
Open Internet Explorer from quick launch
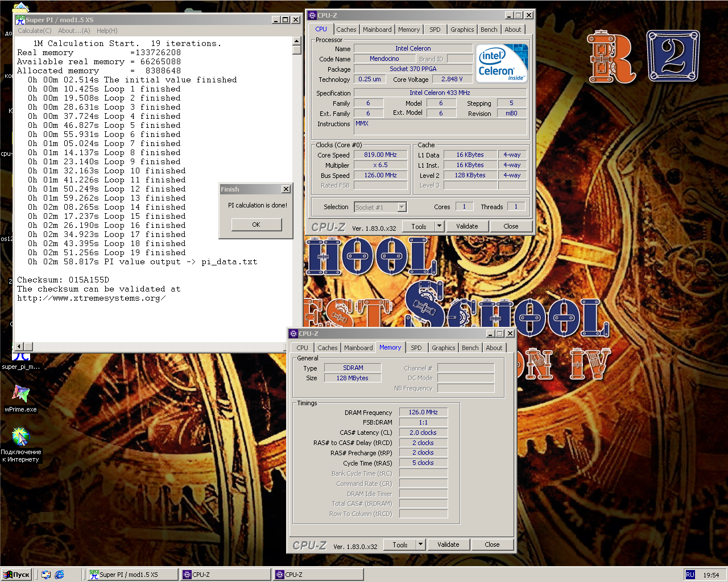click(x=59, y=575)
